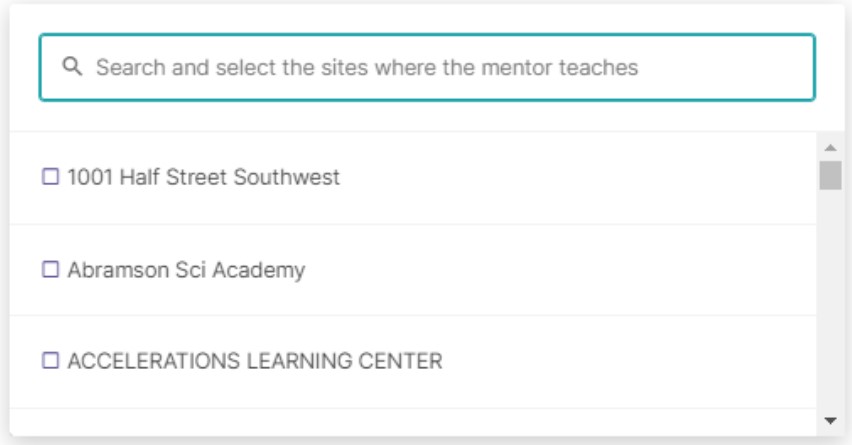Click the magnifying glass search icon

(72, 66)
